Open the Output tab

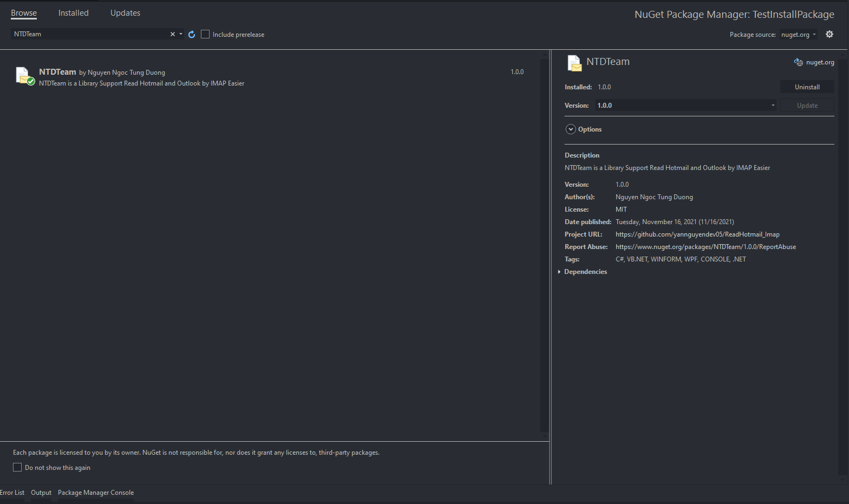[x=41, y=493]
